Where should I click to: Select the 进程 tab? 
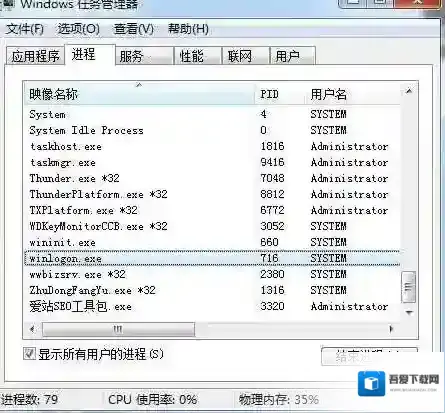(90, 54)
